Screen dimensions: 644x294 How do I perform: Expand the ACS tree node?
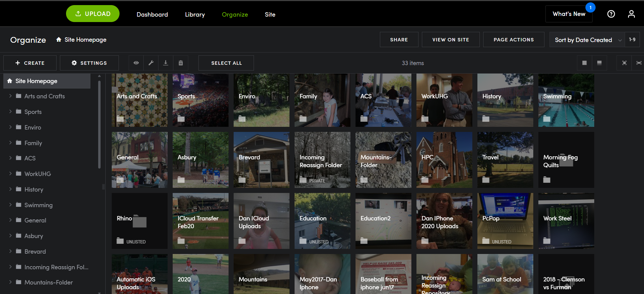coord(10,158)
